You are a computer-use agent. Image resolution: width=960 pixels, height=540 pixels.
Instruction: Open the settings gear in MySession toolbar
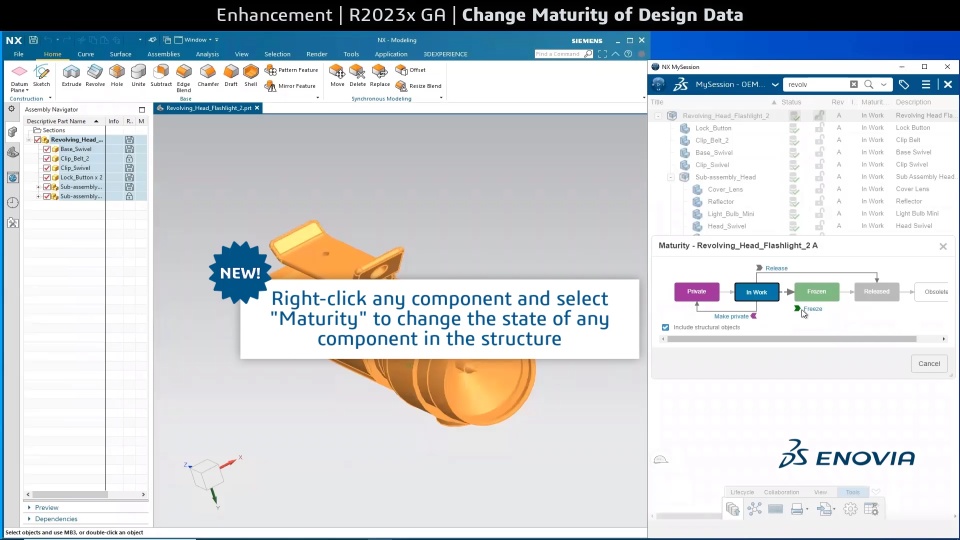coord(850,509)
